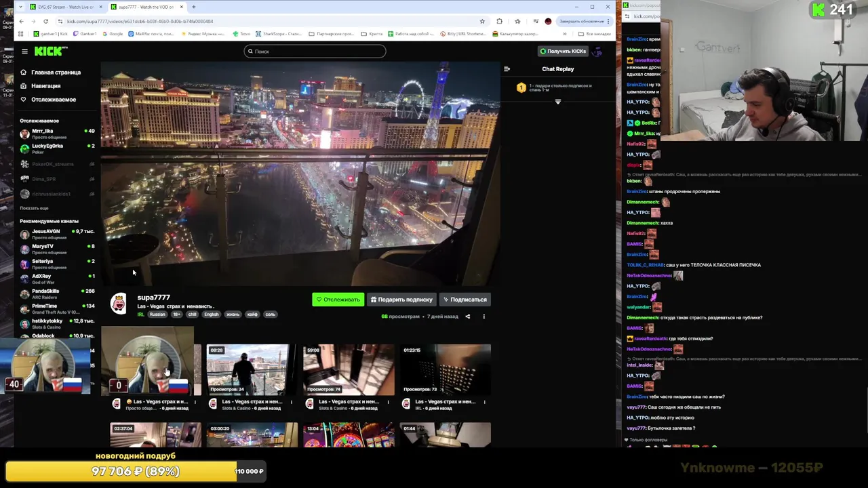This screenshot has height=488, width=868.
Task: Open recommended channel Selteriya
Action: 57,264
